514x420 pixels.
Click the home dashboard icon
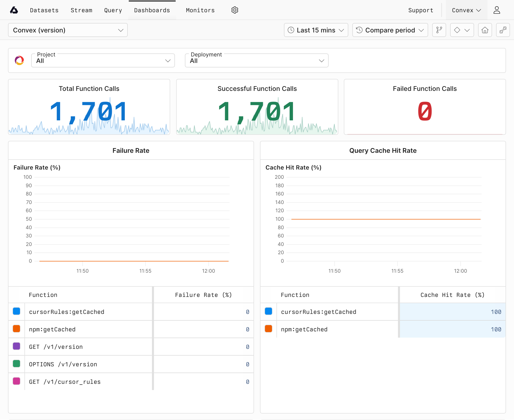tap(485, 30)
